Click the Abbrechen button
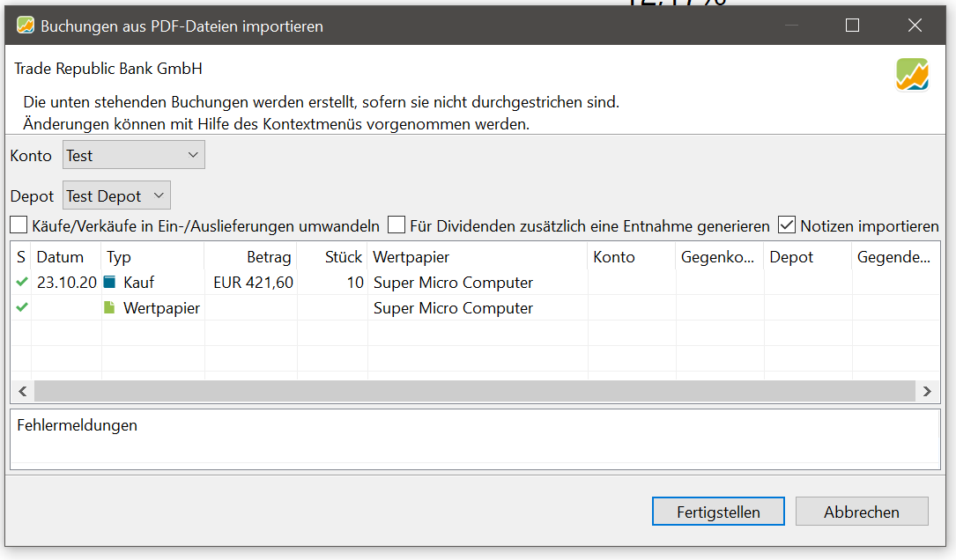 click(862, 512)
